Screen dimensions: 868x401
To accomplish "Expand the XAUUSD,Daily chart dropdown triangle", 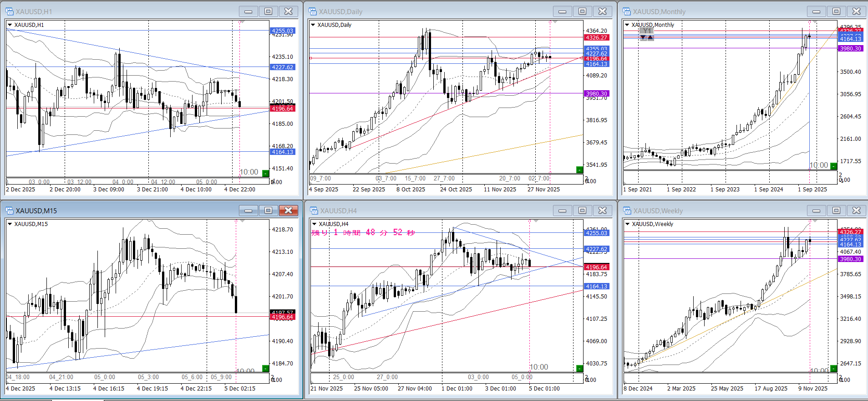I will (x=313, y=25).
